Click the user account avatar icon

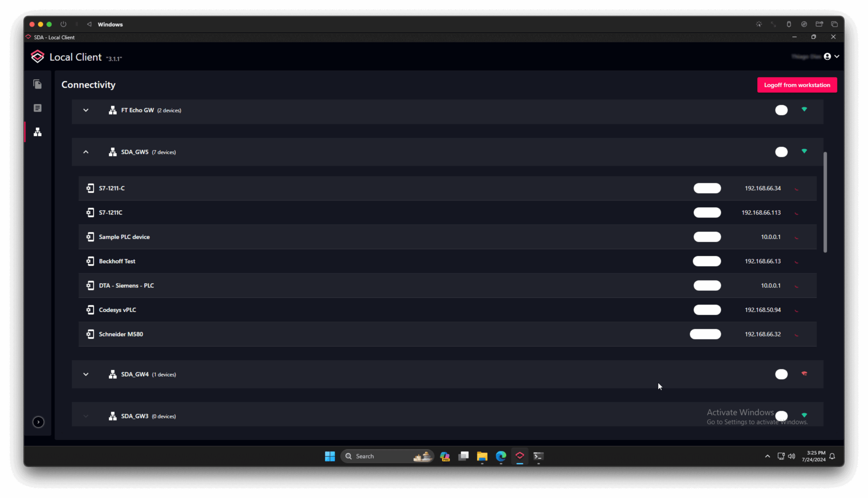(827, 57)
